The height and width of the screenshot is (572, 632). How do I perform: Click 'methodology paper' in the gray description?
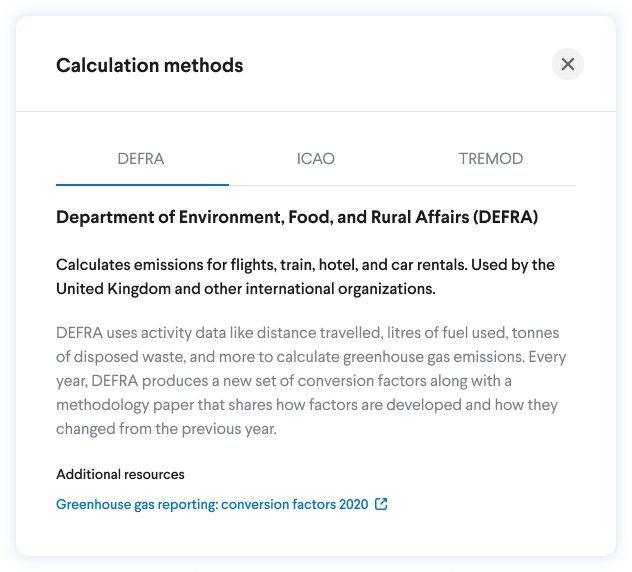pos(125,405)
